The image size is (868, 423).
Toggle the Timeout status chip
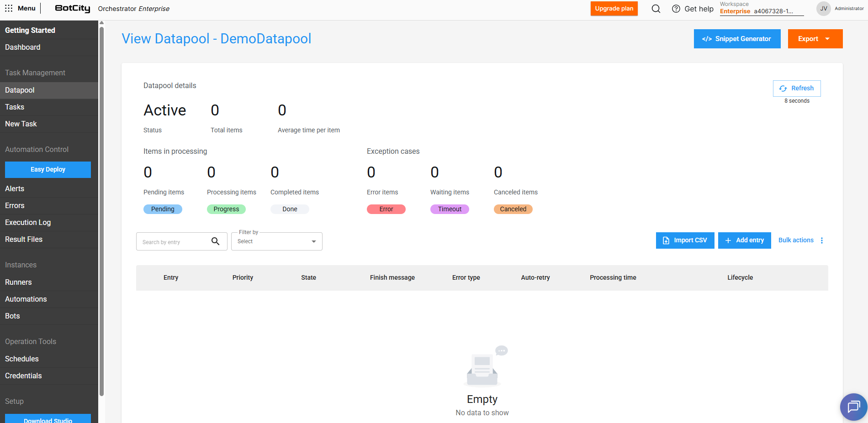[450, 209]
